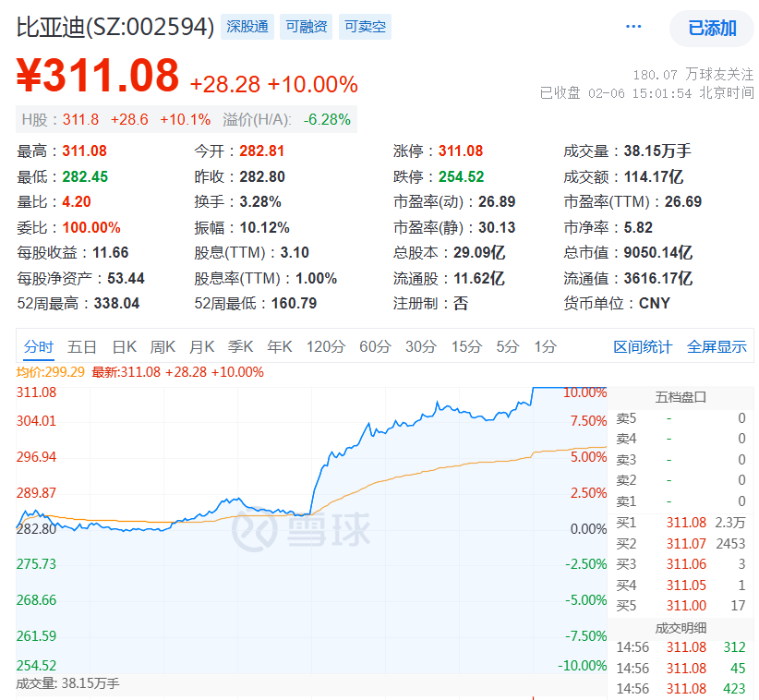Screen dimensions: 759x700
Task: Open the 周K chart tab
Action: [163, 347]
